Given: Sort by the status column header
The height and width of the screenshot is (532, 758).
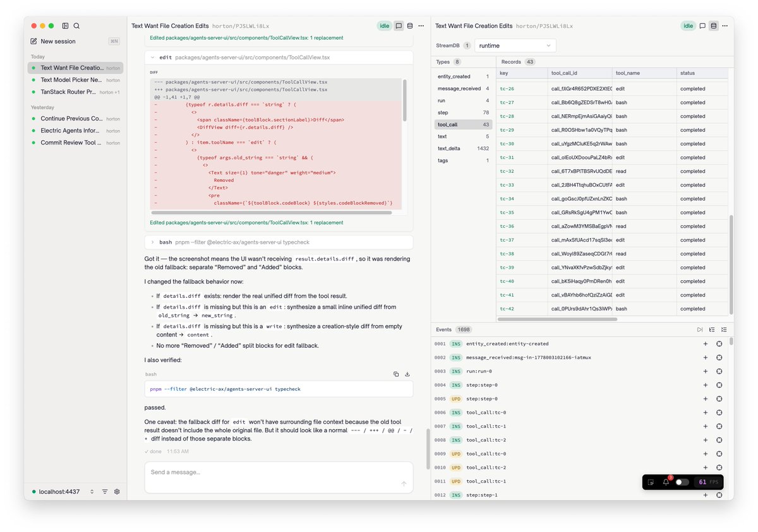Looking at the screenshot, I should 702,73.
